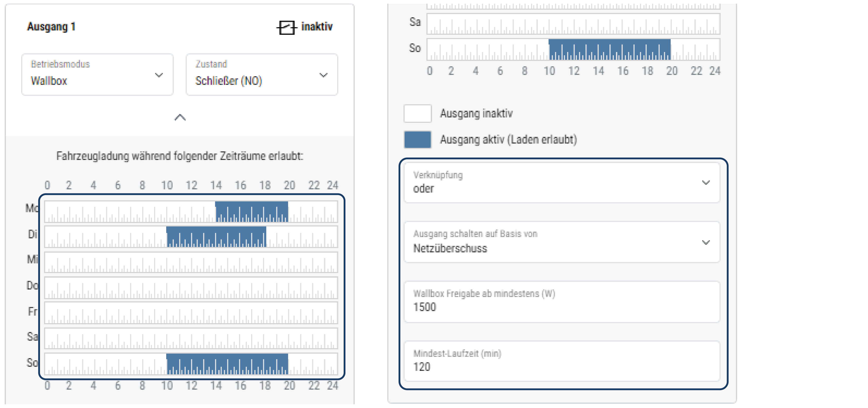Screen dimensions: 868x408
Task: Click the blue Ausgang aktiv legend swatch
Action: click(418, 139)
